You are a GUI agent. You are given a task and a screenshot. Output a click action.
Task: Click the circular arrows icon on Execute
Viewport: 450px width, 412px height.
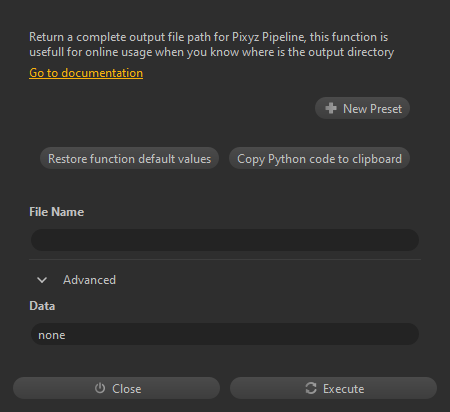[311, 388]
